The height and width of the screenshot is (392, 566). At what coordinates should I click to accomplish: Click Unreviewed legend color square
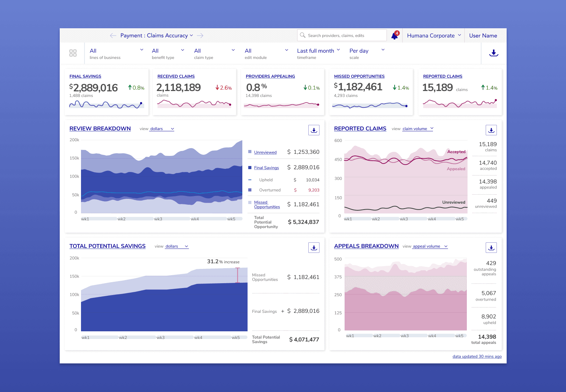[250, 152]
